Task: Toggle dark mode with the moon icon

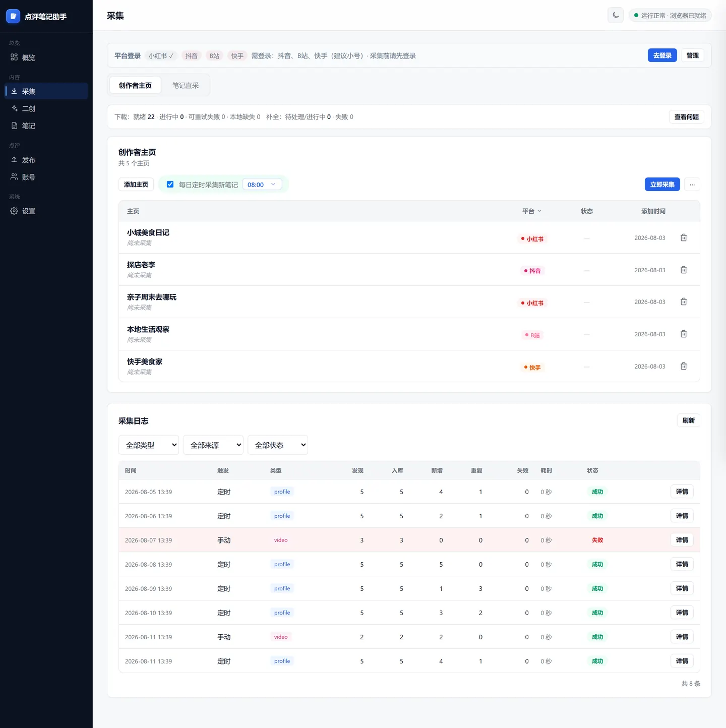Action: [616, 15]
